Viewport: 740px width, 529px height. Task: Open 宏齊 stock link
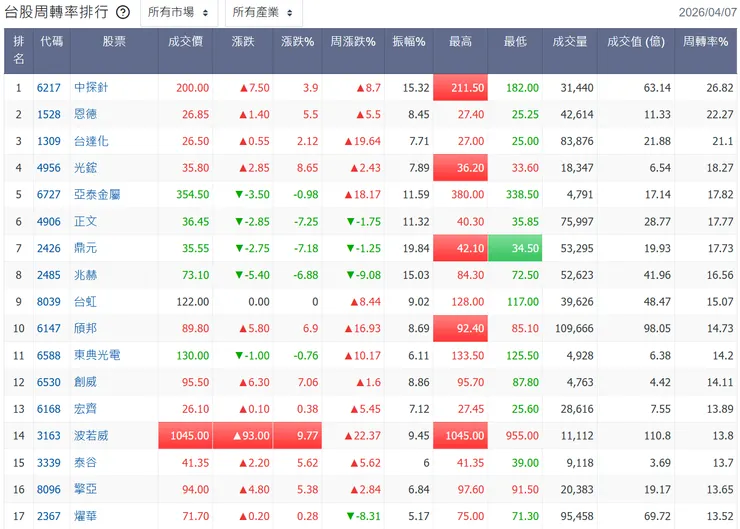[85, 409]
